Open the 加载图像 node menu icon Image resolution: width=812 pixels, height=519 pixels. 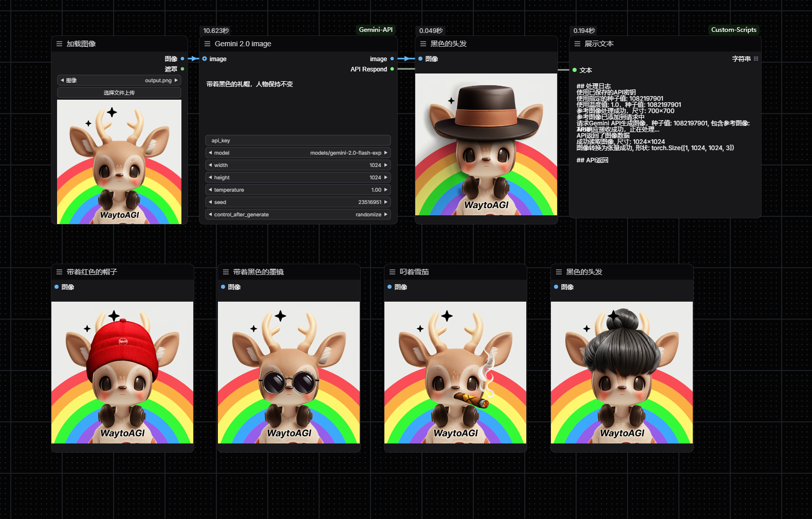(x=60, y=44)
